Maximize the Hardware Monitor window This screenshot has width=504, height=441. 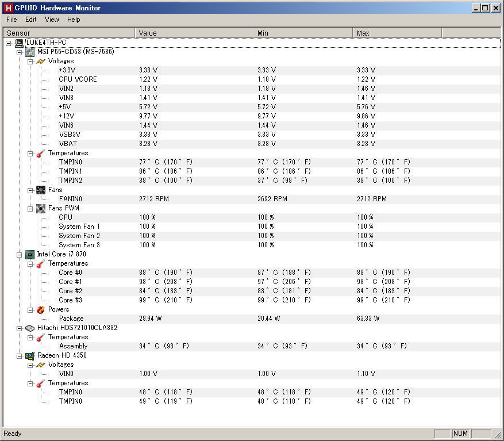point(486,7)
